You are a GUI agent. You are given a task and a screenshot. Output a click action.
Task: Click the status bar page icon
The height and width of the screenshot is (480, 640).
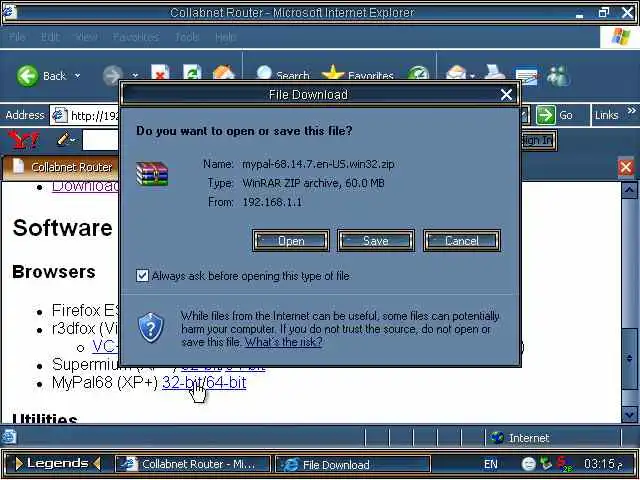[x=9, y=437]
